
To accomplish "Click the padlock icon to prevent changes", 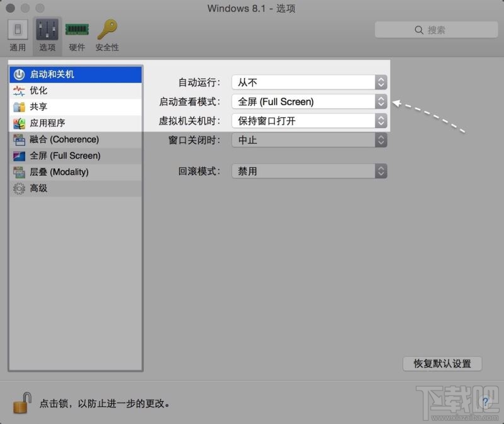I will pyautogui.click(x=22, y=403).
